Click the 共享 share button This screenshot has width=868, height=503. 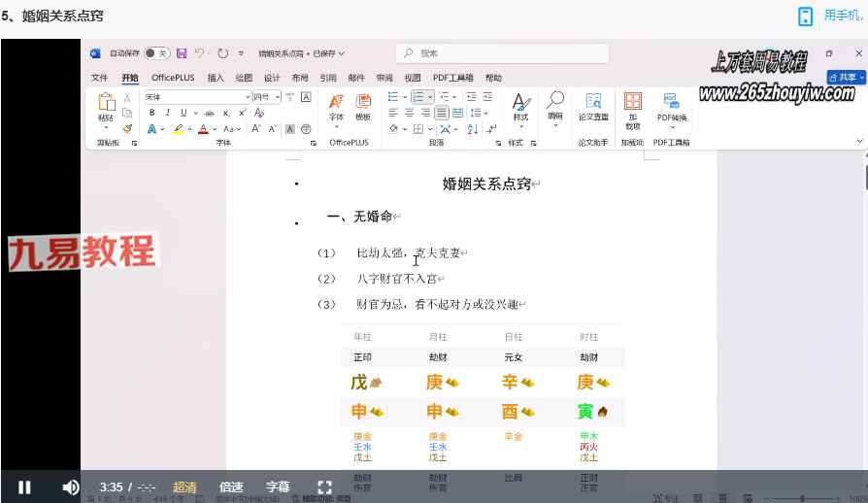(846, 78)
